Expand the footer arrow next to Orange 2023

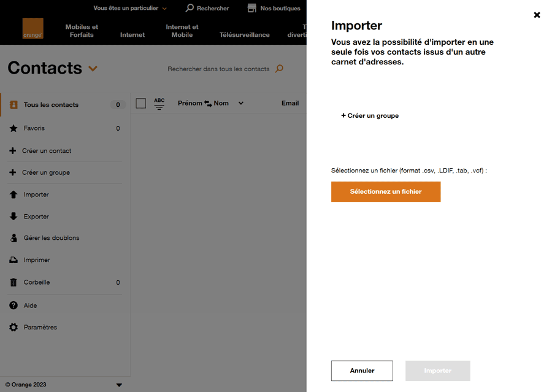[119, 385]
